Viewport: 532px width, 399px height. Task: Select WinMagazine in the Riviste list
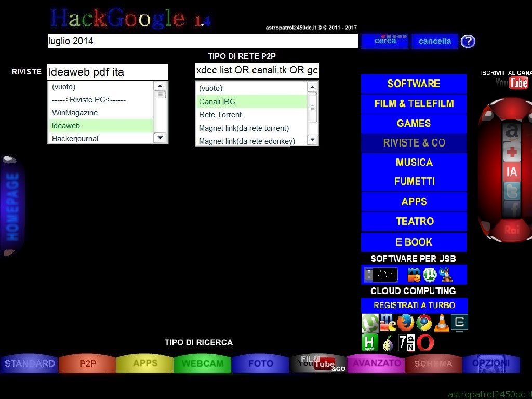coord(101,113)
